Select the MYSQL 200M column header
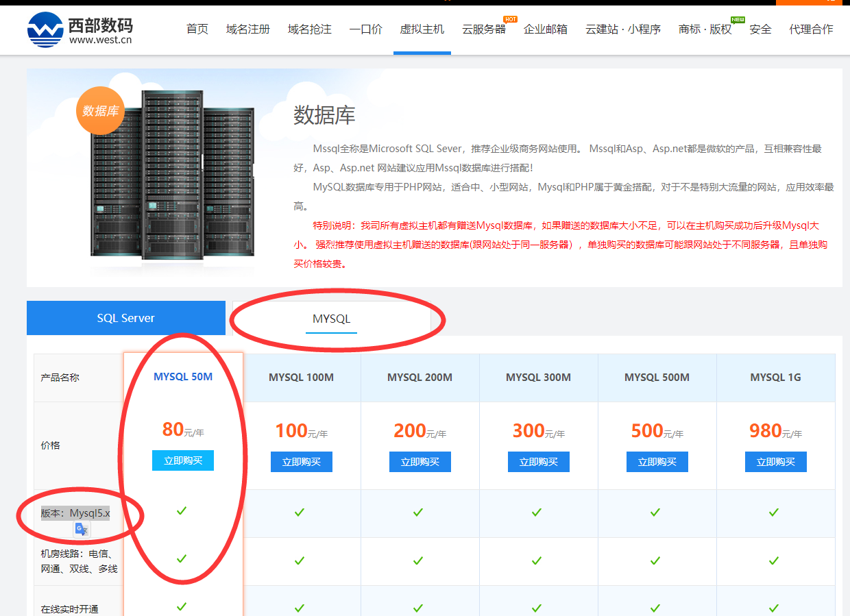 click(x=420, y=378)
